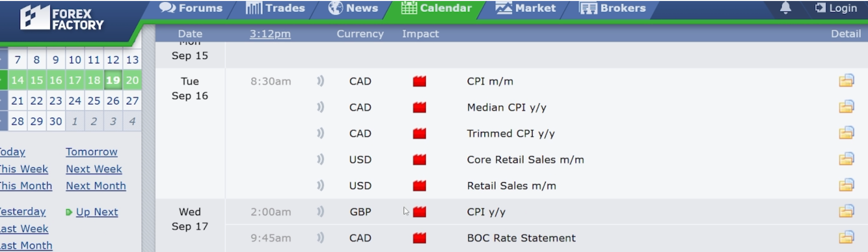Image resolution: width=868 pixels, height=252 pixels.
Task: Open the Brokers tab
Action: tap(612, 8)
